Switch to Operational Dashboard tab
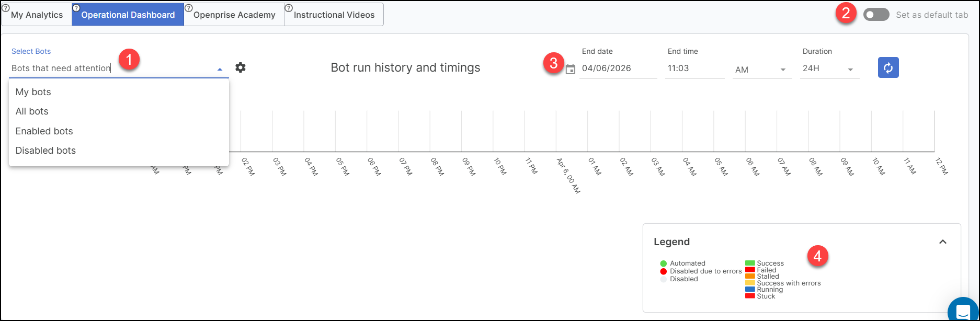 tap(128, 15)
